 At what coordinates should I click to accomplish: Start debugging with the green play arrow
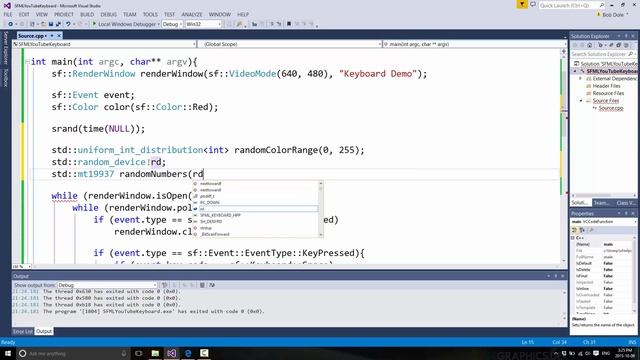pyautogui.click(x=94, y=24)
